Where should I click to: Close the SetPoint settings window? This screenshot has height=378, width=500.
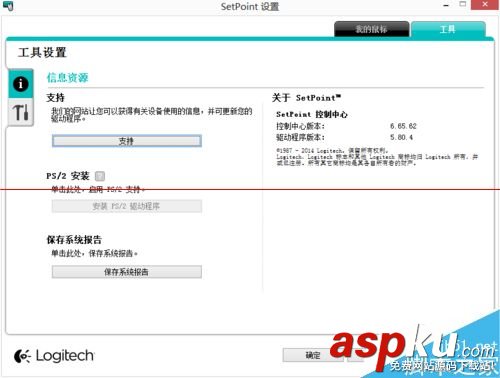tap(485, 5)
